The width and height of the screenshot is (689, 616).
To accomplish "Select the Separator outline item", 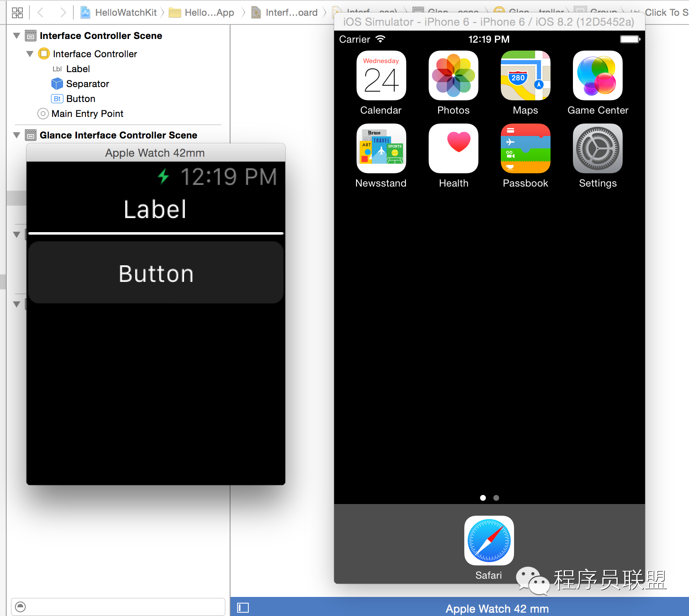I will click(x=80, y=84).
